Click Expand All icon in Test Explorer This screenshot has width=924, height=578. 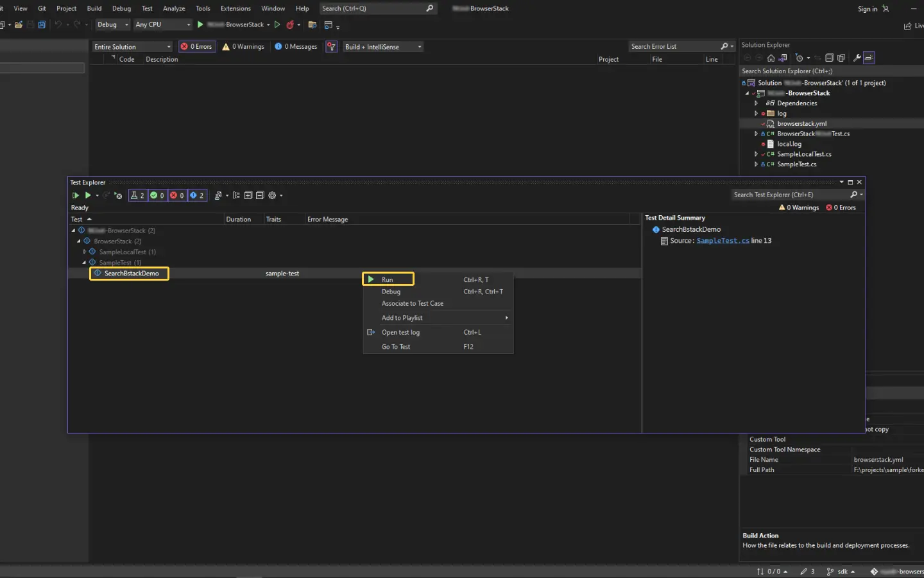[x=248, y=195]
